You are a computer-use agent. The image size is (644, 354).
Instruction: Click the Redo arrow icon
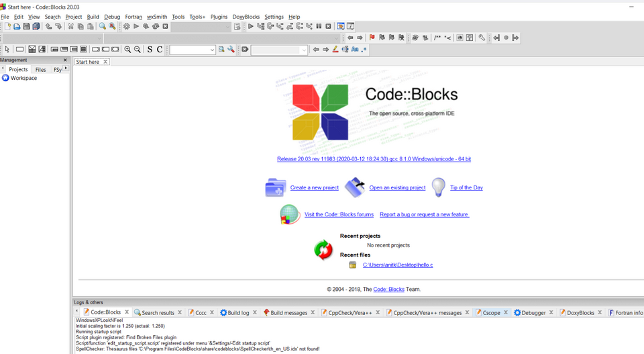tap(58, 26)
